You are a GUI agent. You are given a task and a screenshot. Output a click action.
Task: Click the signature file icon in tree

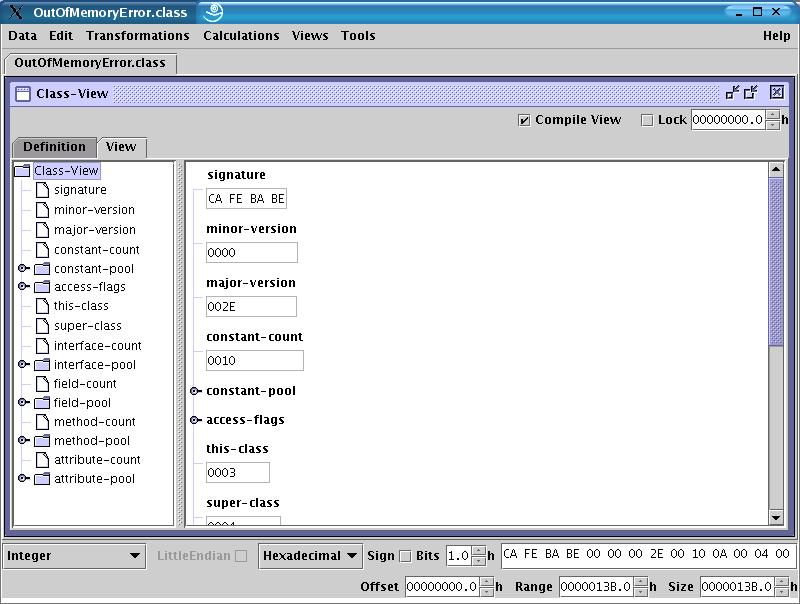tap(42, 190)
